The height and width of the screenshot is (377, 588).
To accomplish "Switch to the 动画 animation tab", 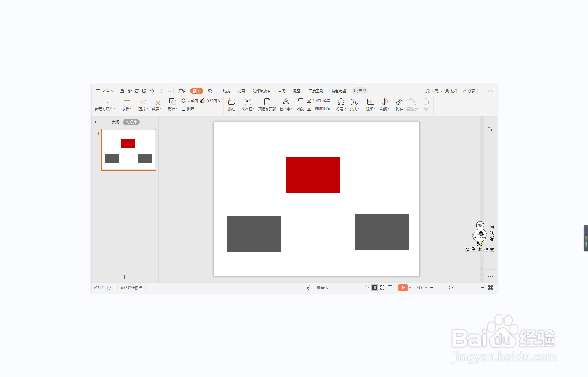I will (x=241, y=91).
